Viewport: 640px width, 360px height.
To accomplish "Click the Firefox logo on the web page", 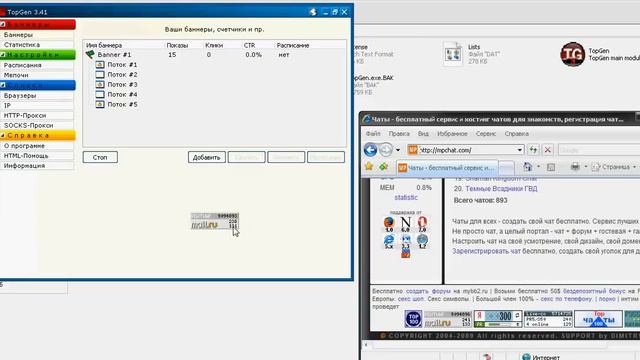I will point(389,222).
